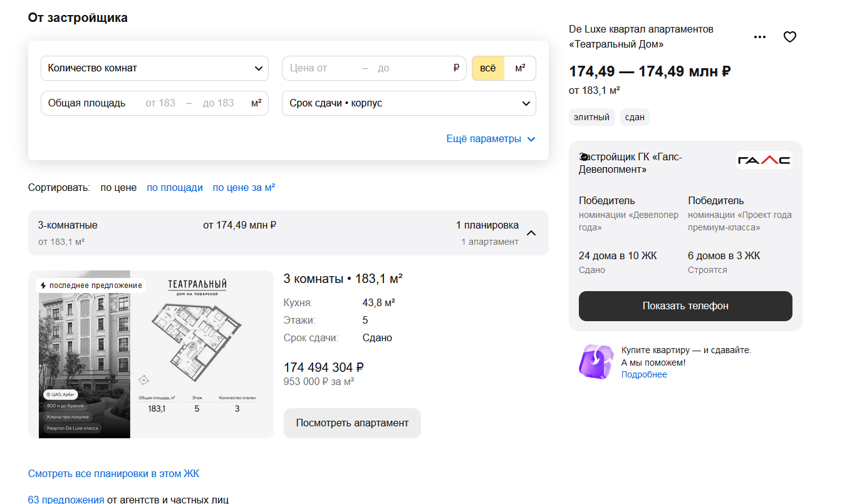Click the Цена от input field
Viewport: 857px width, 504px height.
(x=319, y=68)
